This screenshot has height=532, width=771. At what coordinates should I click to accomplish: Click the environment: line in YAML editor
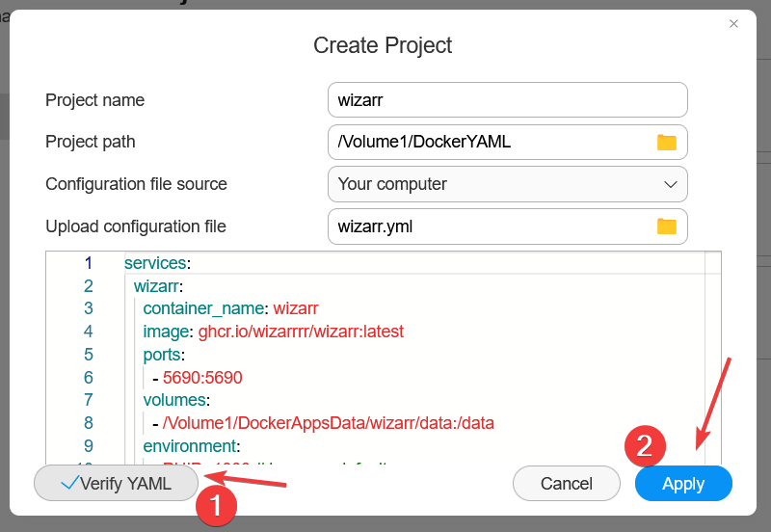[x=192, y=446]
